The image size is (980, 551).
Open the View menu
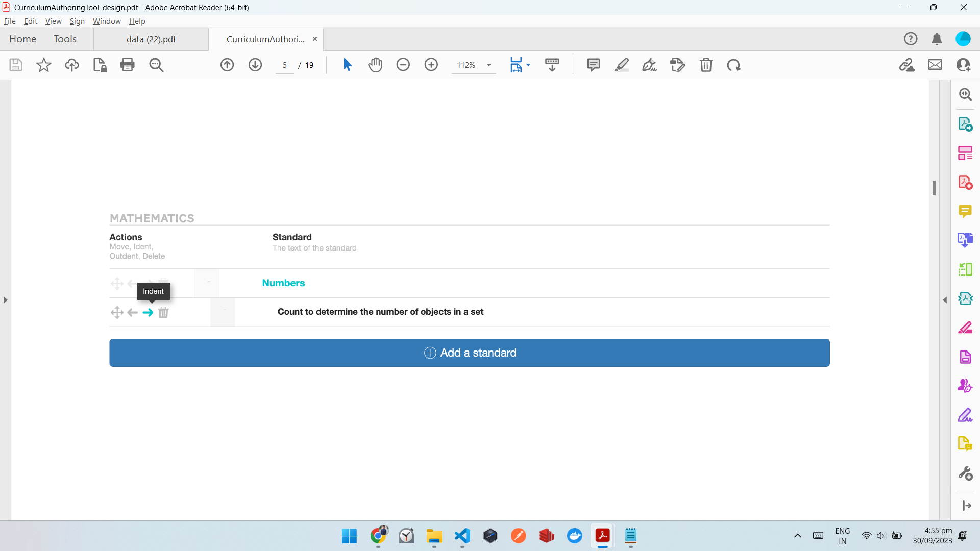[53, 21]
